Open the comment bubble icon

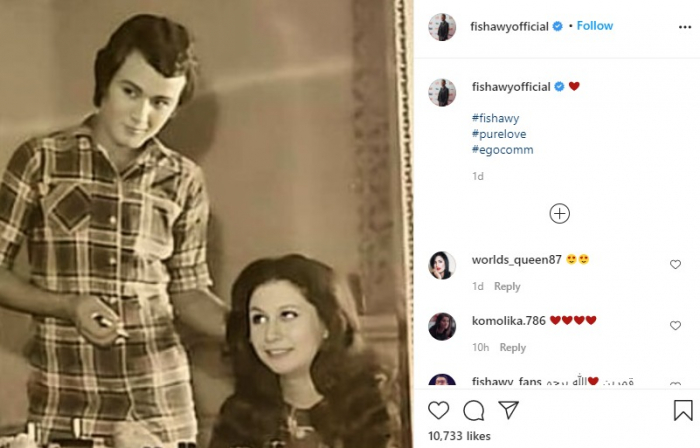474,410
